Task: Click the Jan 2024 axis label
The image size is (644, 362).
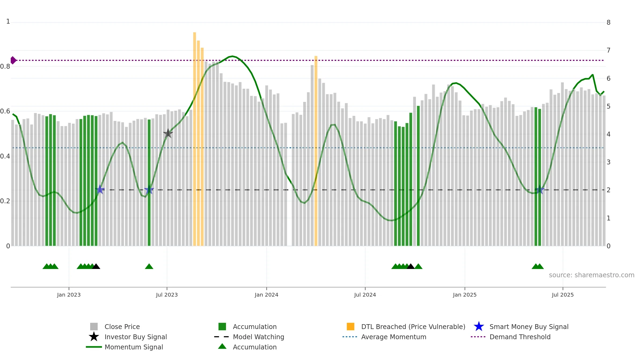Action: pos(266,295)
